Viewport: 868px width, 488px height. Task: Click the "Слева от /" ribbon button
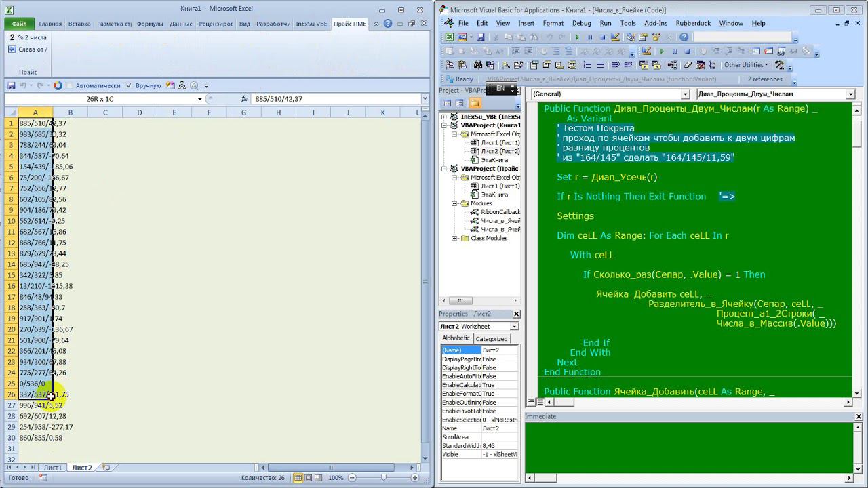[28, 49]
